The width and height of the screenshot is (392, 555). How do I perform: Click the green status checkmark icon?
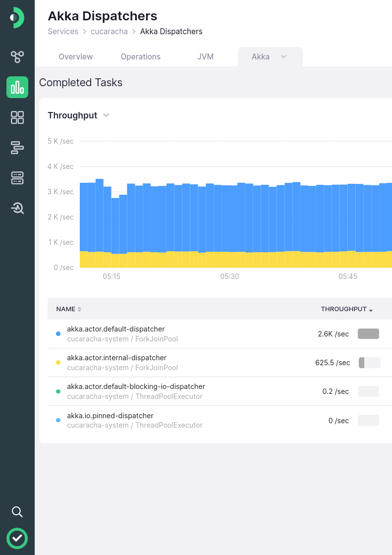17,538
